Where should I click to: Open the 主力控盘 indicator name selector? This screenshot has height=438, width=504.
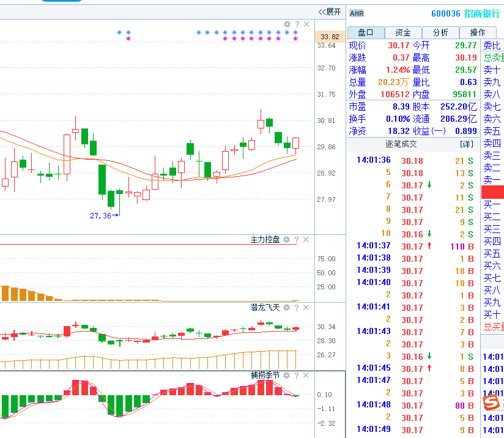[x=265, y=240]
